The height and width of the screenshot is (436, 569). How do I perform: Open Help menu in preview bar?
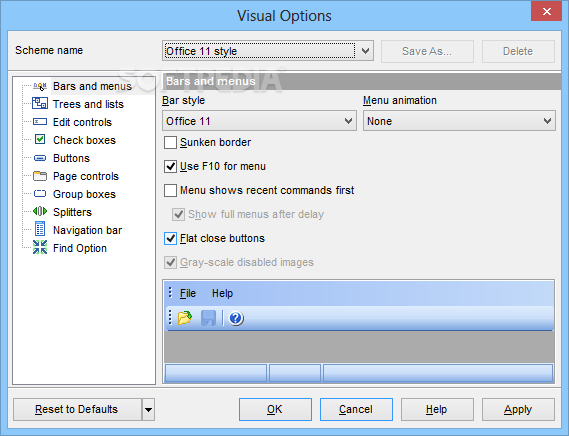tap(222, 293)
